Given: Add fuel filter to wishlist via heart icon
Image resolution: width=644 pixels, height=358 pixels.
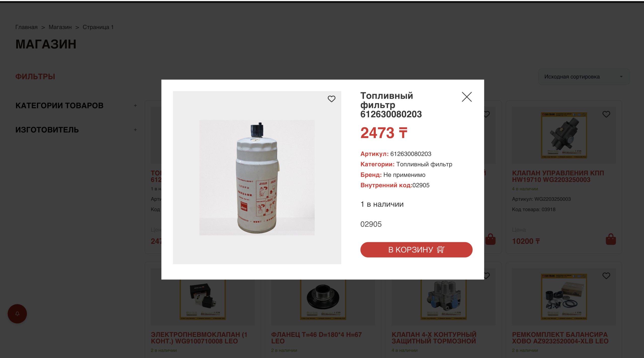Looking at the screenshot, I should (x=331, y=99).
